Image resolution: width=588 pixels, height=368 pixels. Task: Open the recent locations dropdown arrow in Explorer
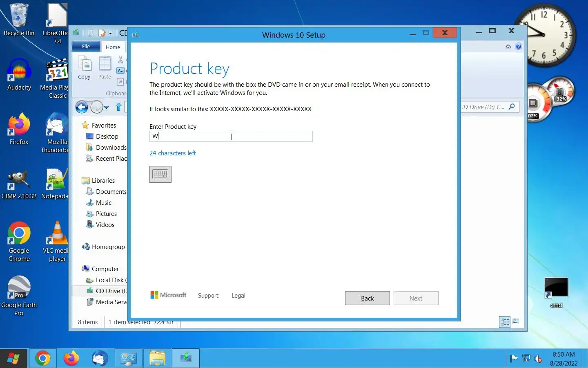point(107,108)
